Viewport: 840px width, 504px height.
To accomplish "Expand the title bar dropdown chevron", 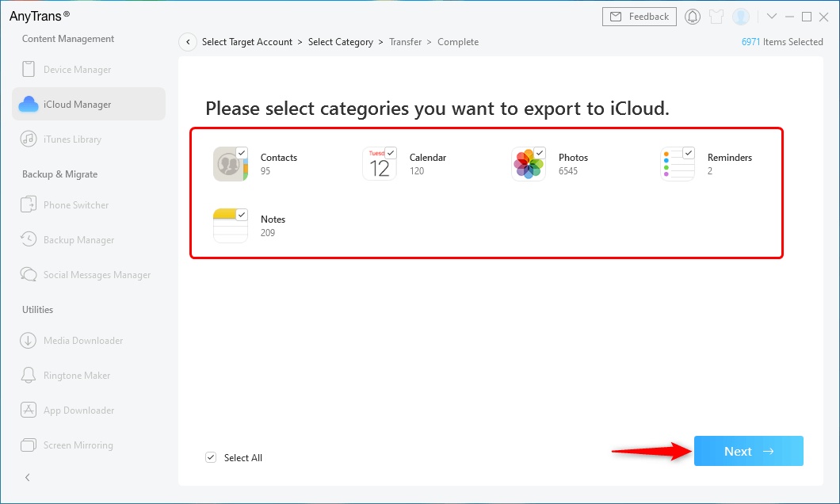I will (772, 17).
